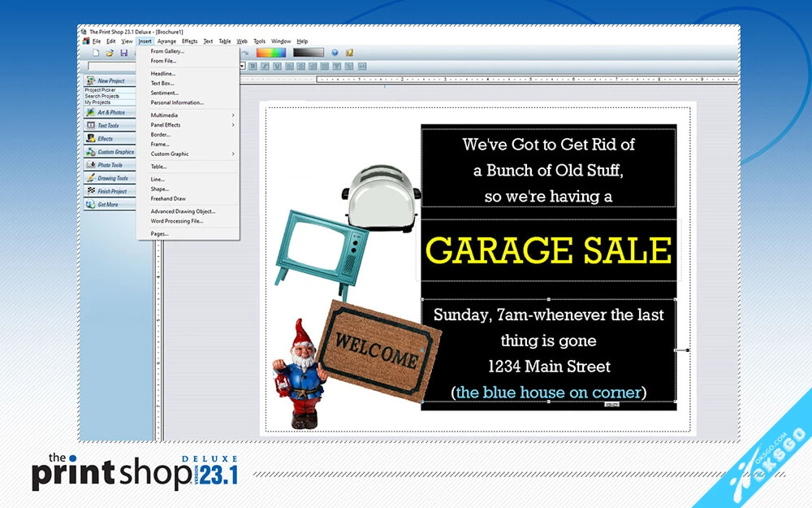Open the Text Tools panel
Viewport: 812px width, 508px height.
[x=110, y=125]
